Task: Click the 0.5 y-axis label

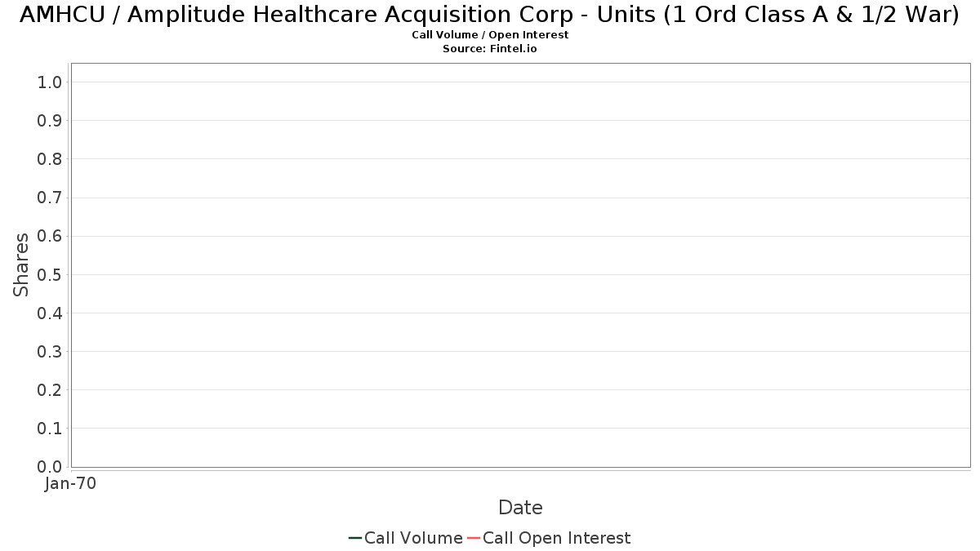Action: pyautogui.click(x=50, y=274)
